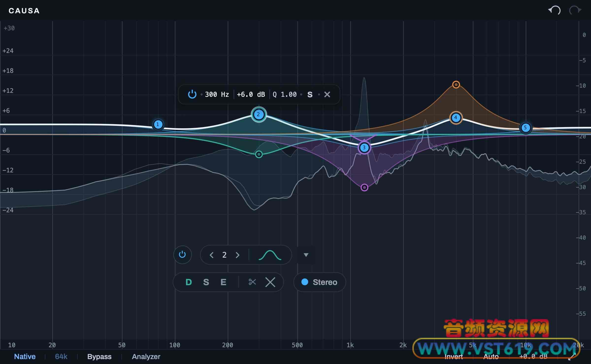Screen dimensions: 591x364
Task: Click the CAUSA logo
Action: click(24, 11)
